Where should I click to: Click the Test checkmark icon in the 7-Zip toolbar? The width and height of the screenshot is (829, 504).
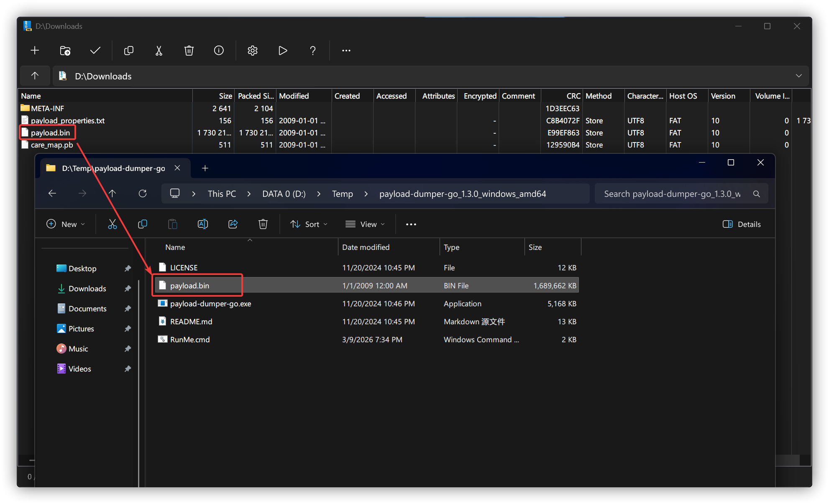[95, 51]
